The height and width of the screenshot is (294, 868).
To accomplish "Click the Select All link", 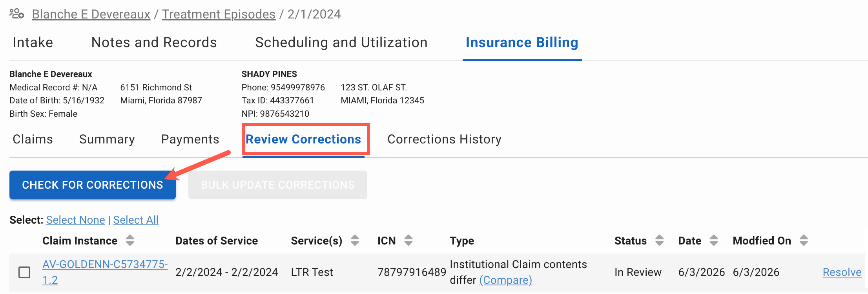I will (136, 220).
